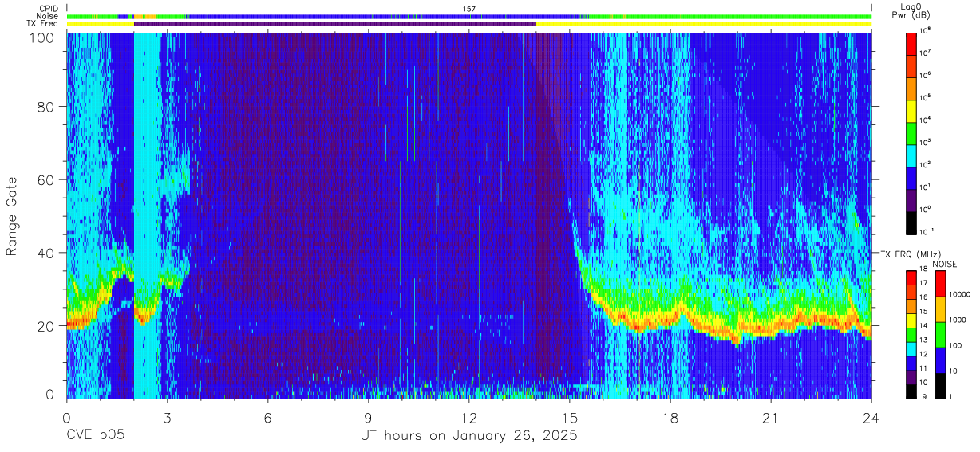Pick the yellow segment of the TX FRQ bar
Screen dimensions: 980x452
(x=911, y=320)
